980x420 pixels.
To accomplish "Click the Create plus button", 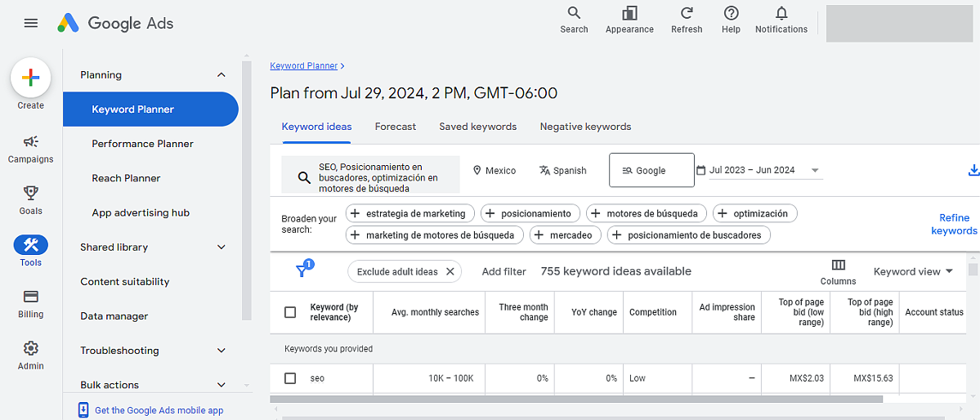I will click(30, 78).
